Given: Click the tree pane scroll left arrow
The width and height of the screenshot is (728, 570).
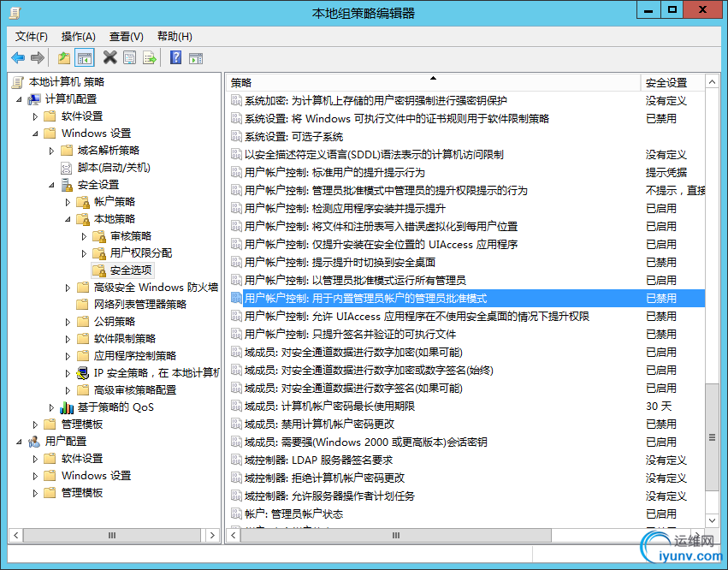Looking at the screenshot, I should pos(15,535).
